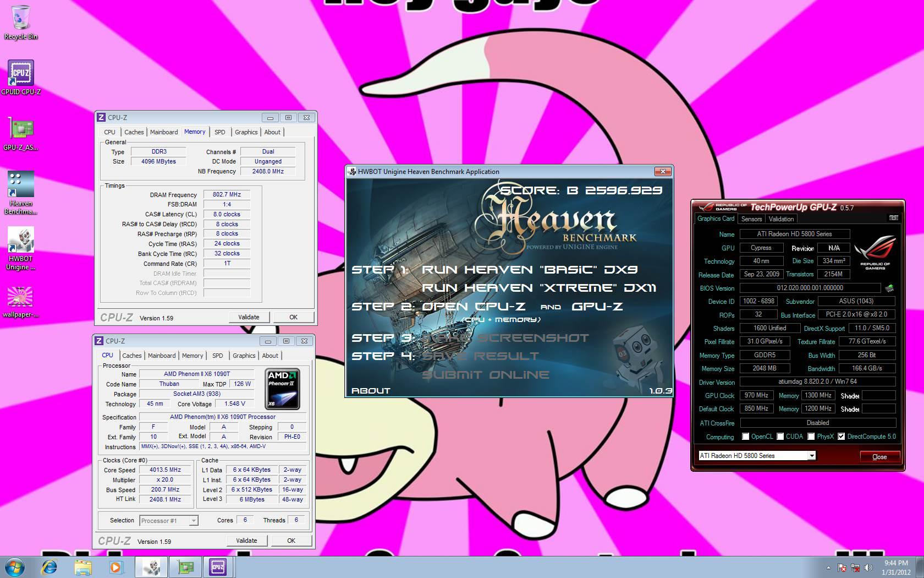Click the GPU-Z BIOS save chip icon
Viewport: 924px width, 578px height.
(889, 288)
